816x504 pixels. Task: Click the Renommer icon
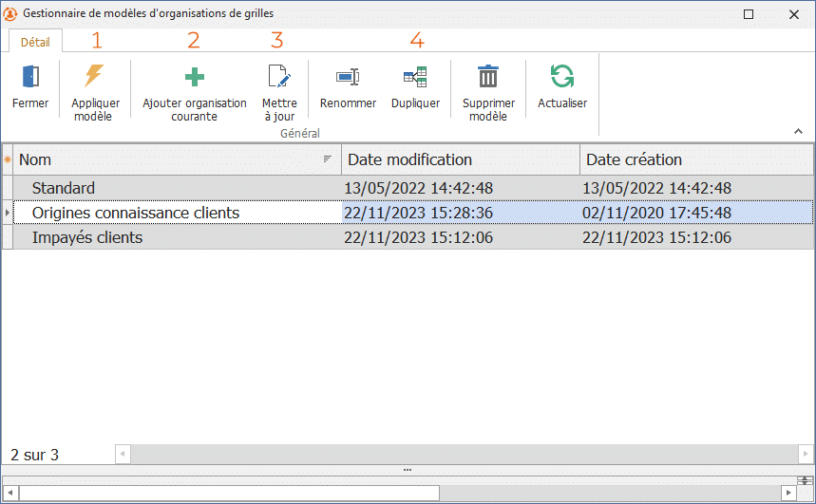point(348,78)
